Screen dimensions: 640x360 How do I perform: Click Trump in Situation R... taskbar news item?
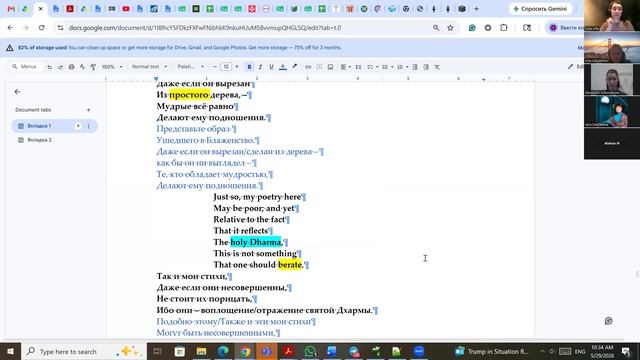492,351
